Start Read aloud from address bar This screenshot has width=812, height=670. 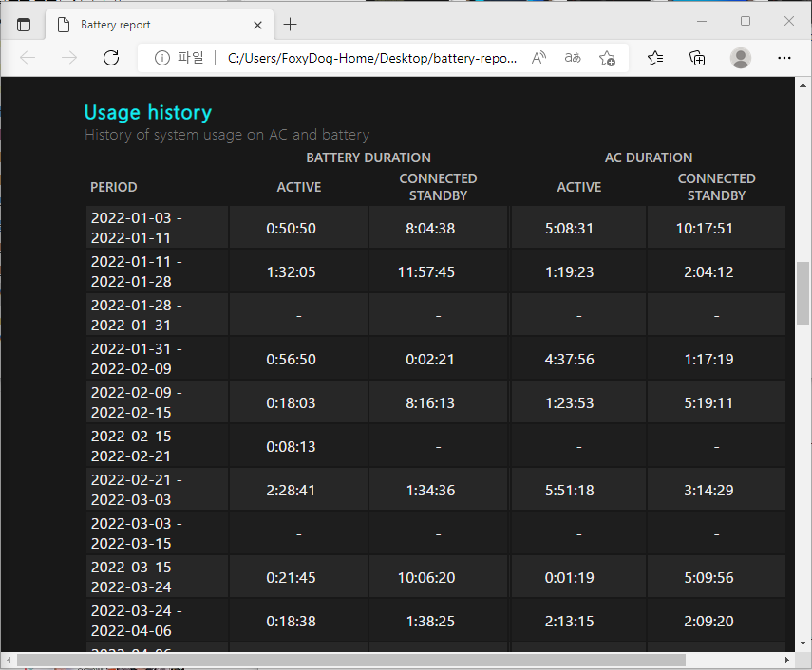pyautogui.click(x=538, y=58)
